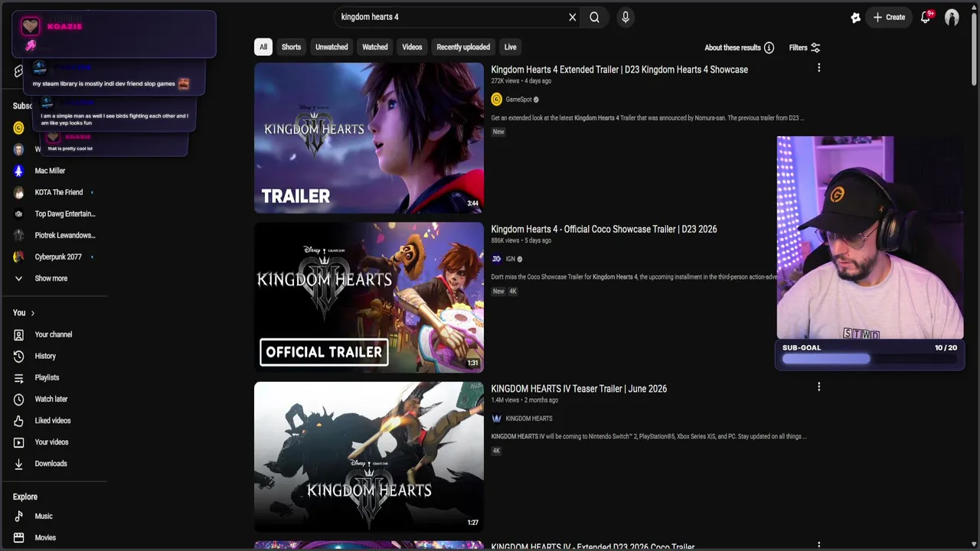Filter results by Watched
Screen dimensions: 980x551
coord(375,47)
